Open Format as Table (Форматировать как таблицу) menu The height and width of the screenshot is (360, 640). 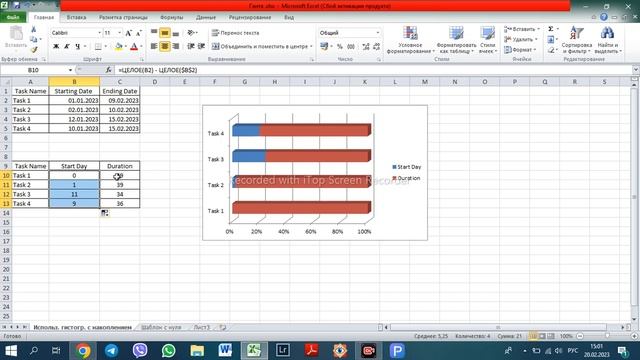[456, 40]
